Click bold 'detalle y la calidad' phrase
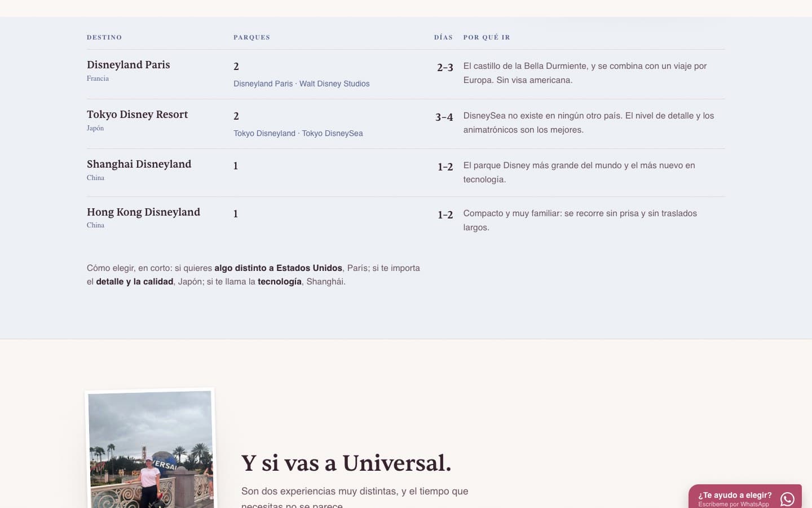 135,282
